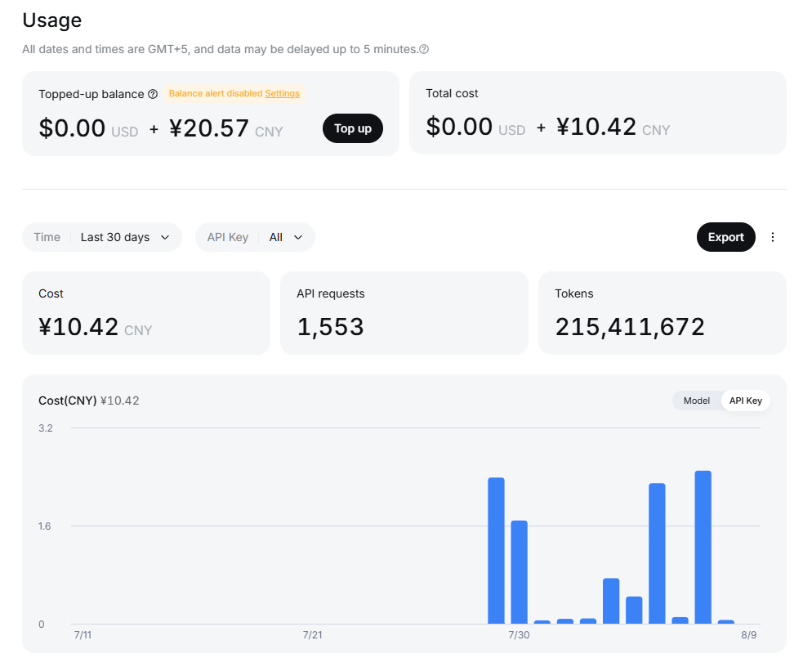Click the Export button
The image size is (812, 667).
coord(725,237)
